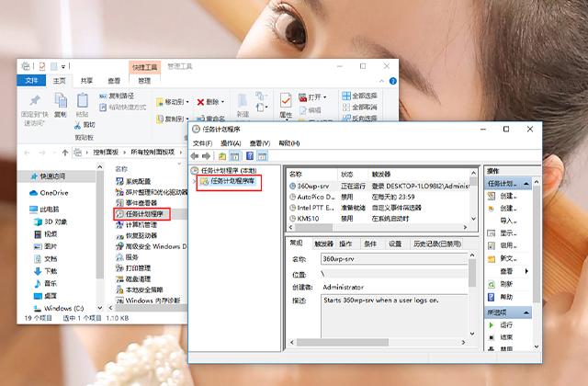
Task: Collapse the 任务计划 section in Actions pane
Action: 526,184
